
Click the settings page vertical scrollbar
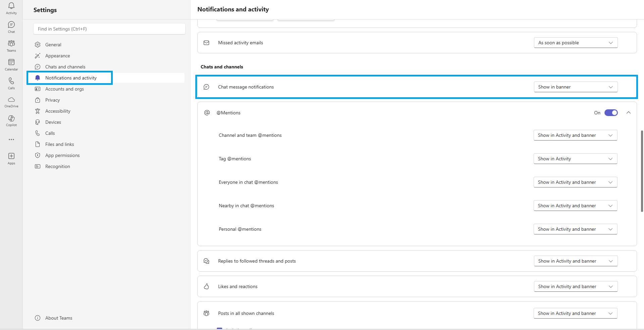(x=642, y=171)
